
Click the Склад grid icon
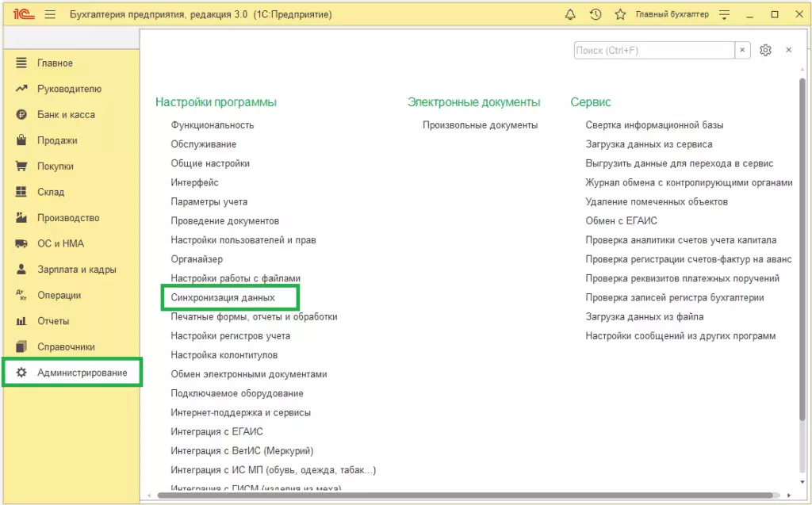(21, 192)
